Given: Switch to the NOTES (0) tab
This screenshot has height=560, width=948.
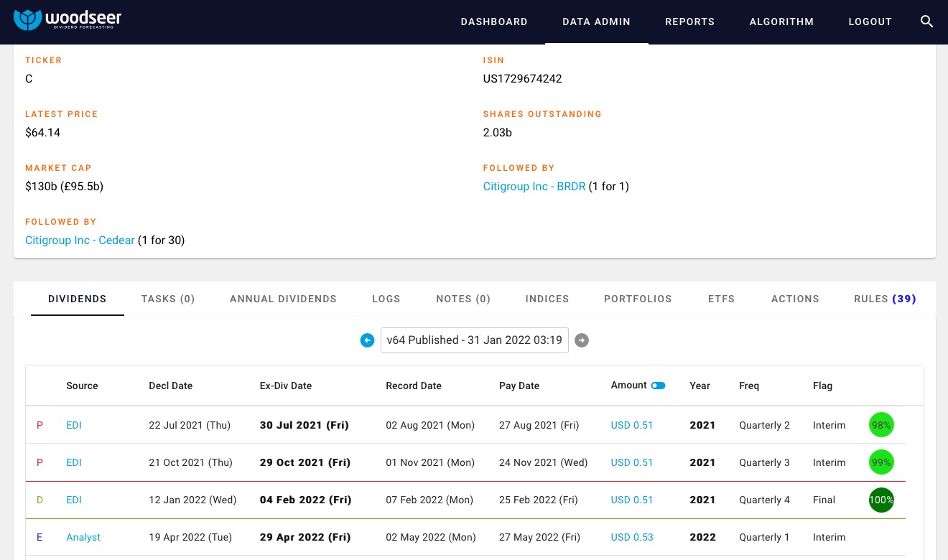Looking at the screenshot, I should (463, 299).
